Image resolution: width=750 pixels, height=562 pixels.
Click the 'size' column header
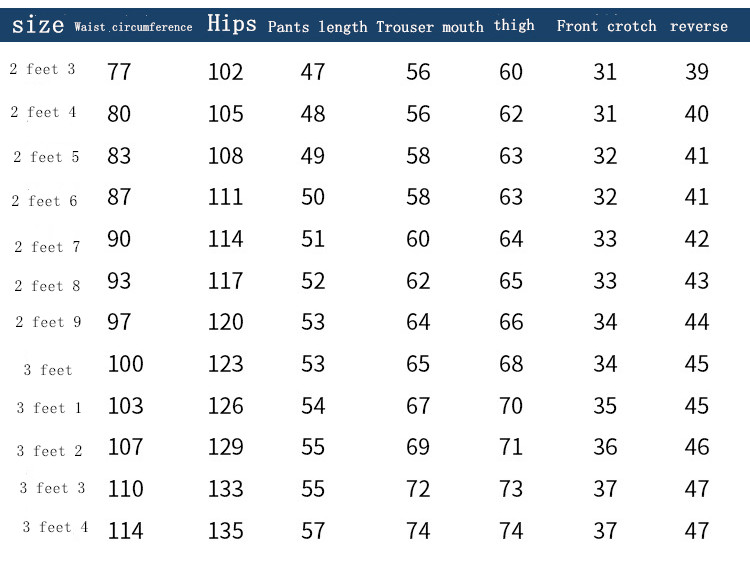tap(38, 25)
